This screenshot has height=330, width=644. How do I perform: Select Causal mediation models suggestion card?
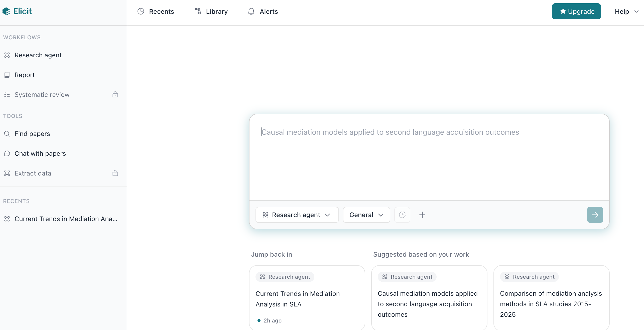pyautogui.click(x=429, y=298)
